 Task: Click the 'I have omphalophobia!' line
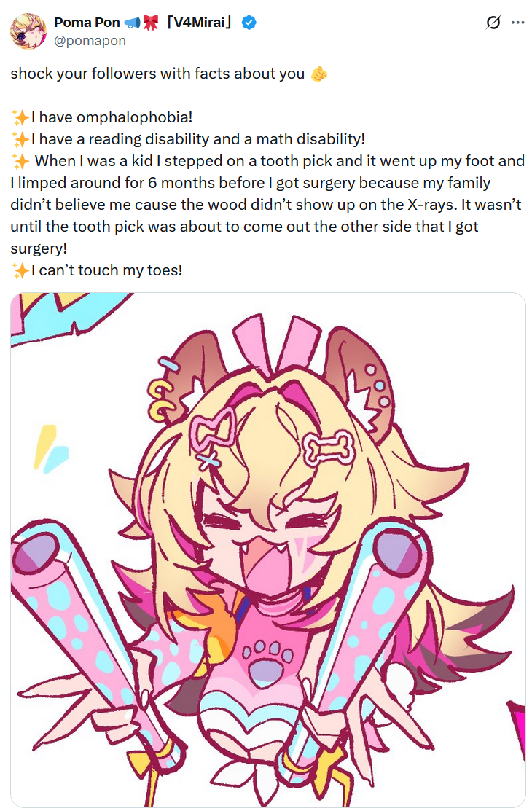point(112,118)
